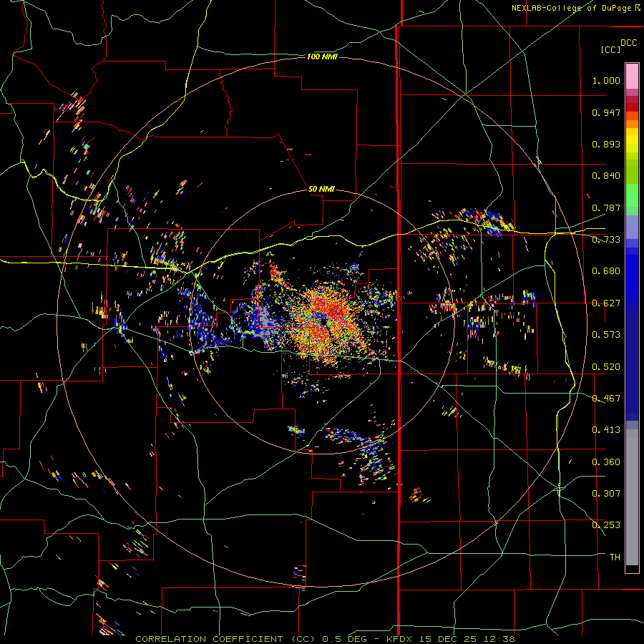This screenshot has width=644, height=644.
Task: Select the 0.413 scale value
Action: coord(606,430)
